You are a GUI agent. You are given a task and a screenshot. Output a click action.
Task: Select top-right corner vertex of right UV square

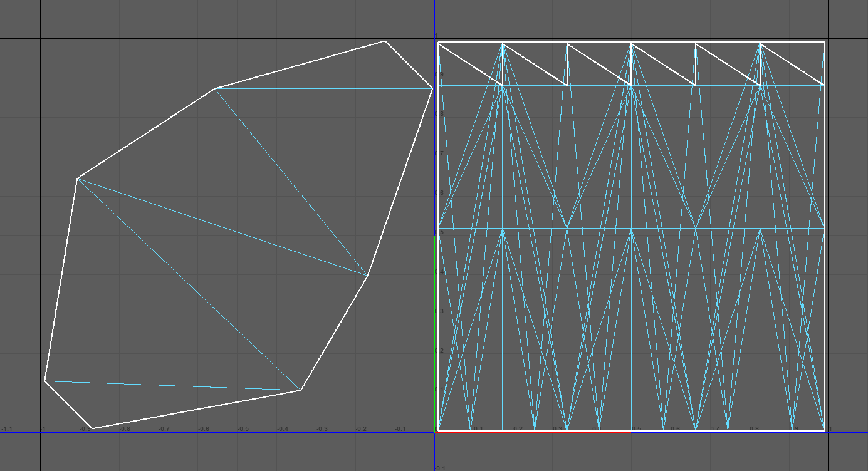click(x=824, y=43)
